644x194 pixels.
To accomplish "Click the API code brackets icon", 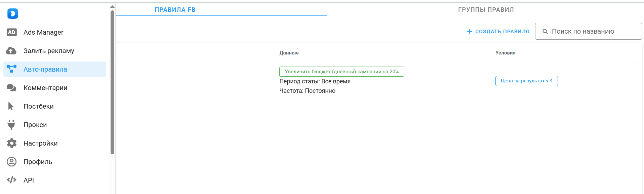I will pyautogui.click(x=11, y=180).
